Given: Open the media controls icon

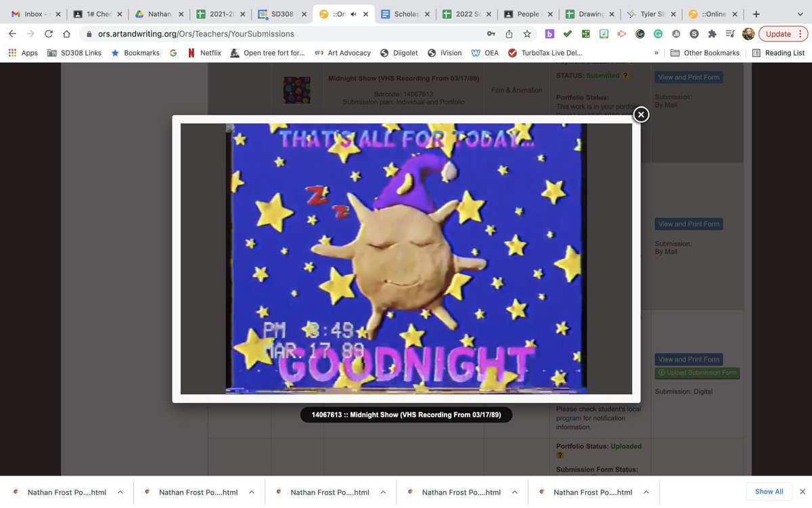Looking at the screenshot, I should (729, 34).
